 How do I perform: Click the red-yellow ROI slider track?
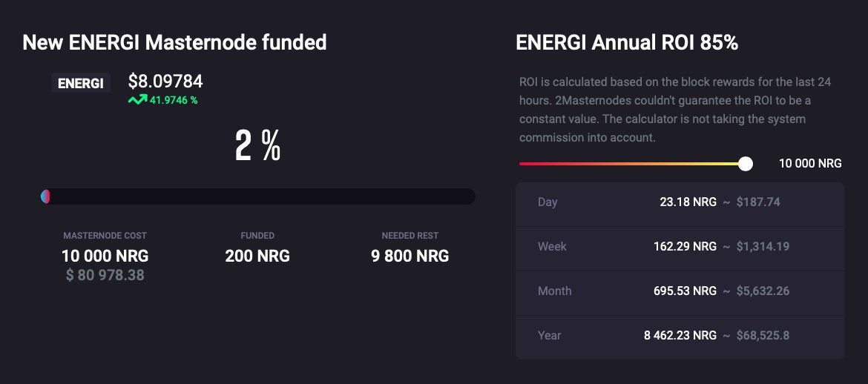click(x=631, y=164)
